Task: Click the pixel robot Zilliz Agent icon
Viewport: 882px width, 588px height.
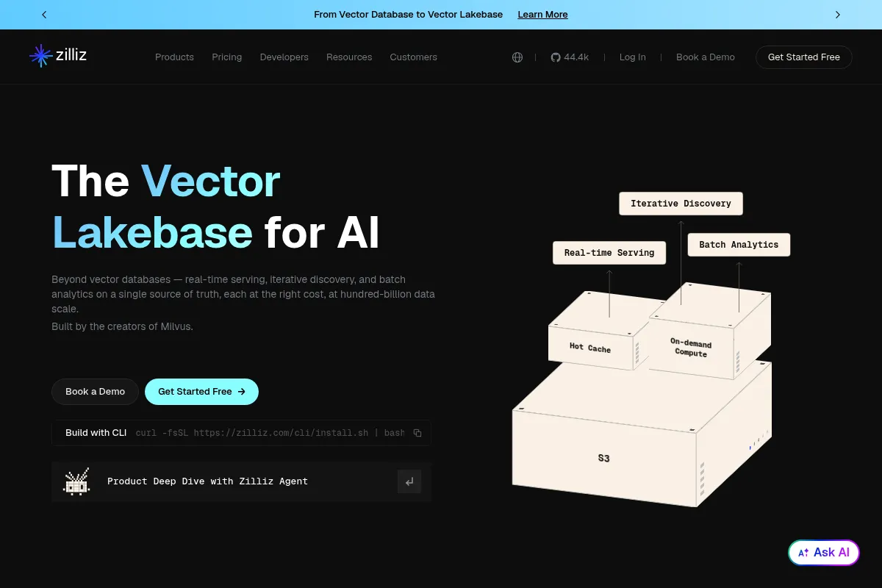Action: [x=76, y=481]
